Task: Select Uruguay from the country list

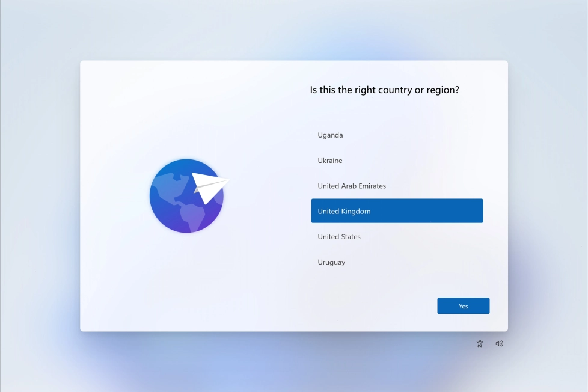Action: (397, 262)
